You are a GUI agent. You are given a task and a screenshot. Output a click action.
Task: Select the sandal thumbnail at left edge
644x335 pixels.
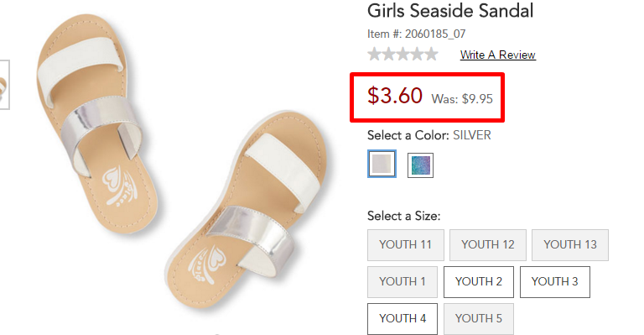coord(4,85)
